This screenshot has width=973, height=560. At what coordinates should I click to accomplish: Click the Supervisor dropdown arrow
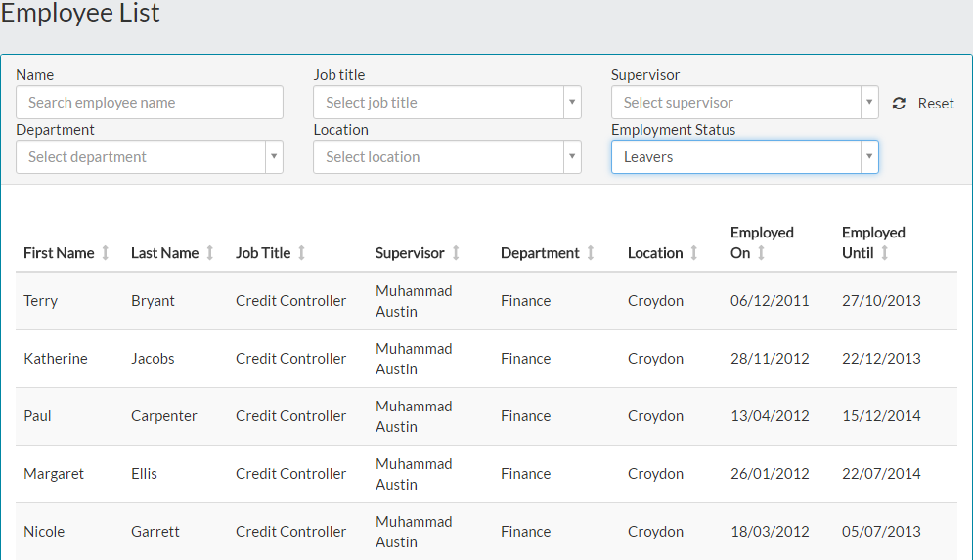[869, 103]
